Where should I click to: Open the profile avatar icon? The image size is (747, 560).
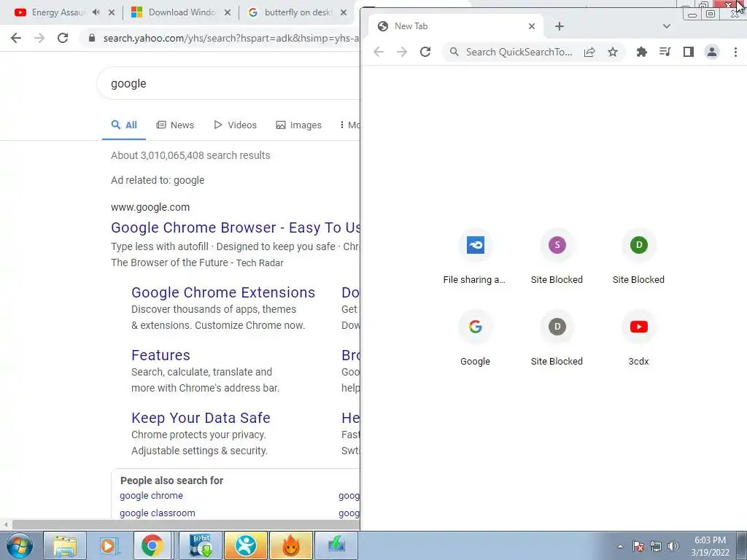(712, 52)
